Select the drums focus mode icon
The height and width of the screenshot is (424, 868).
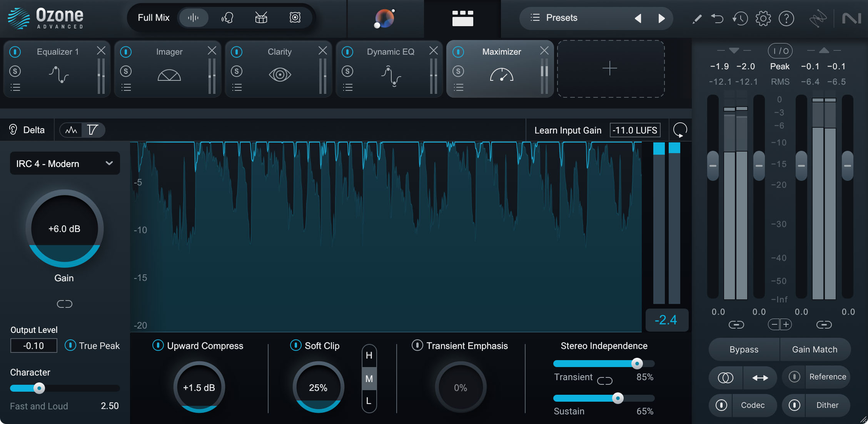pyautogui.click(x=261, y=17)
